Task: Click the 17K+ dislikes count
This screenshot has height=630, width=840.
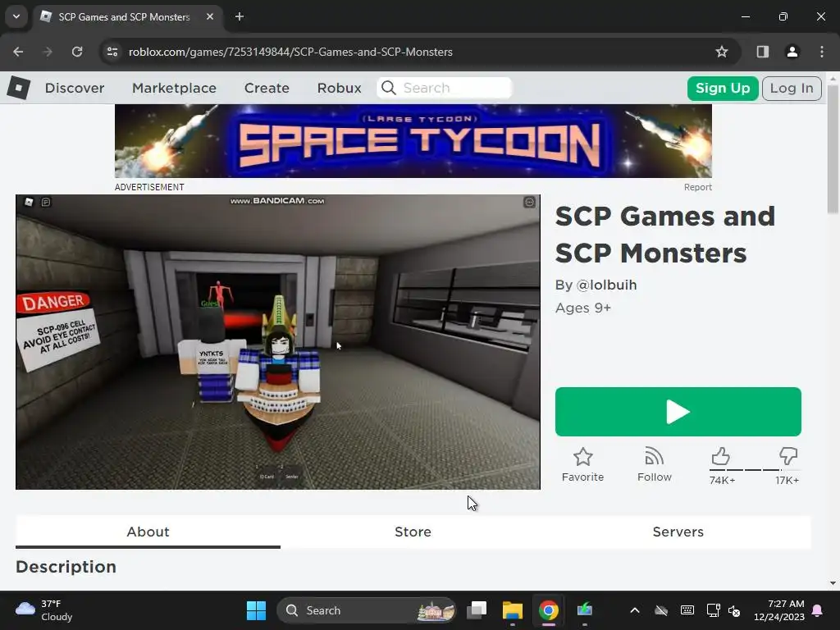Action: (787, 481)
